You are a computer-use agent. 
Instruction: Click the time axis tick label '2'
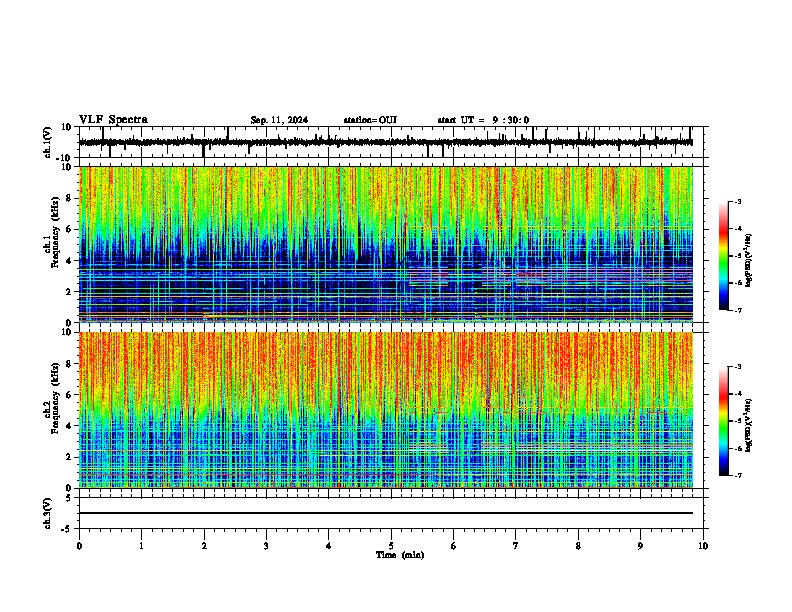(204, 546)
